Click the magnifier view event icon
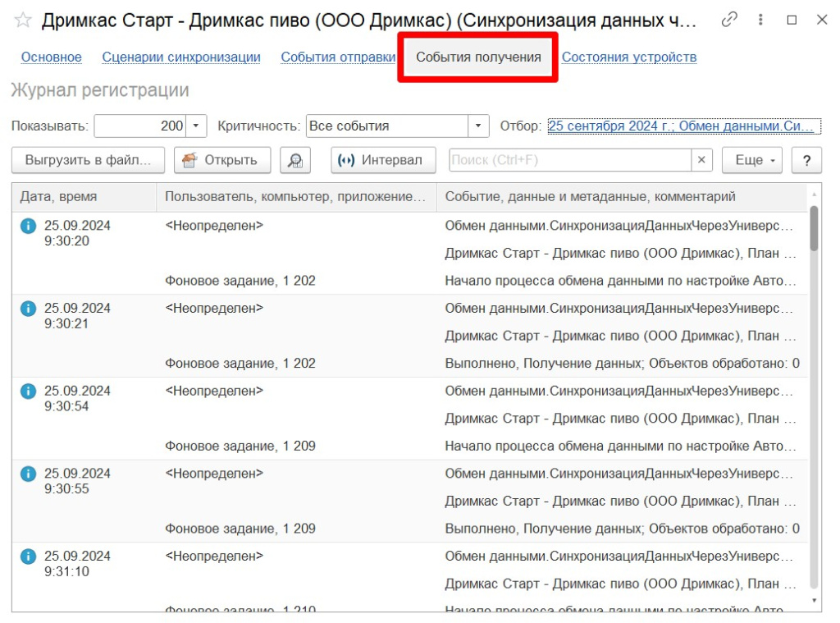The height and width of the screenshot is (623, 840). point(295,160)
